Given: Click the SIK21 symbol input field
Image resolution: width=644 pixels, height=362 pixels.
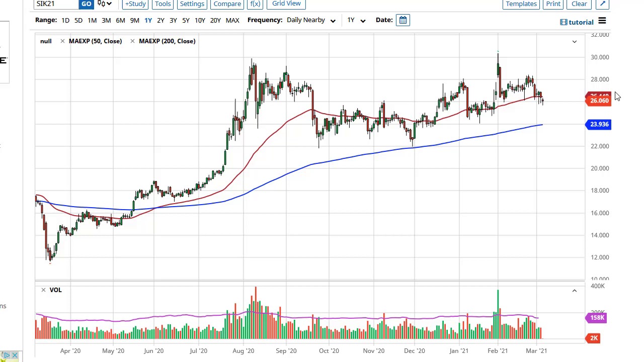Looking at the screenshot, I should pos(56,4).
